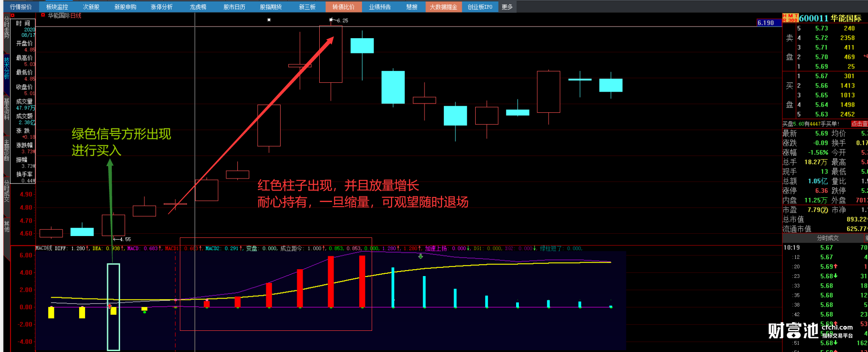The width and height of the screenshot is (868, 352).
Task: Click the star marker at 6.25 high
Action: pos(331,20)
